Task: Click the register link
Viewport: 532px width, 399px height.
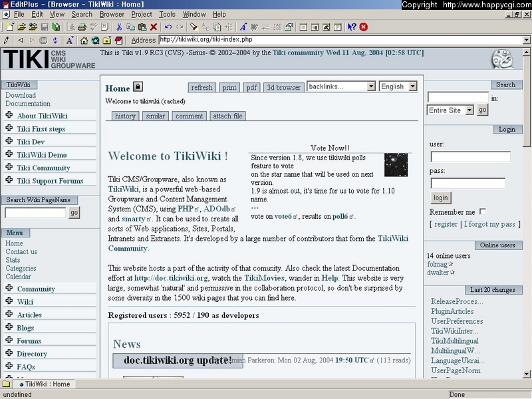Action: tap(446, 224)
